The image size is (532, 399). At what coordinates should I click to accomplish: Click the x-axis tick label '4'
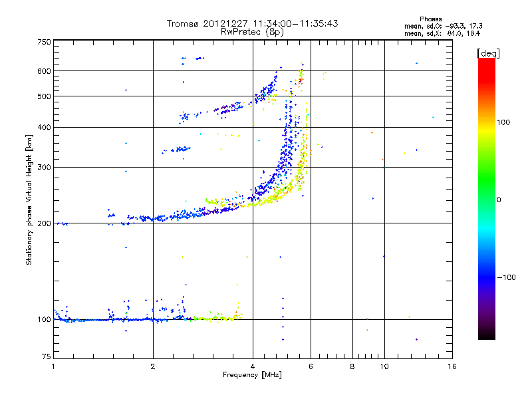tap(253, 366)
